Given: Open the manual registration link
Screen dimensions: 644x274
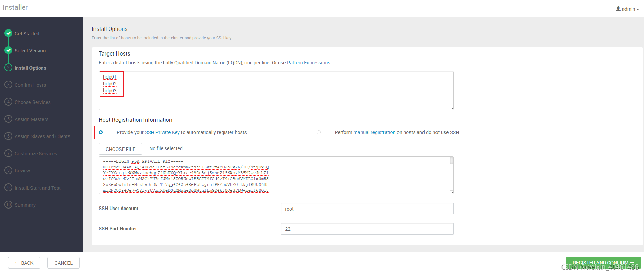Looking at the screenshot, I should pyautogui.click(x=374, y=132).
